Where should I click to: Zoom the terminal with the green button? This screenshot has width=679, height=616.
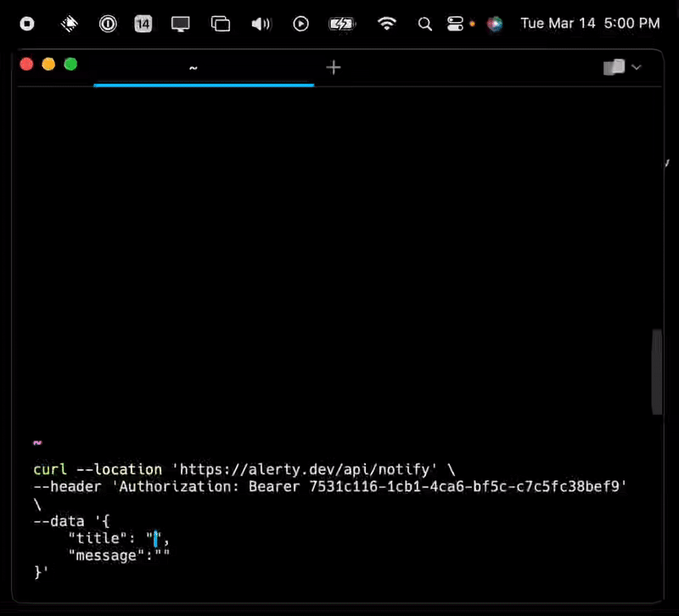pos(70,64)
